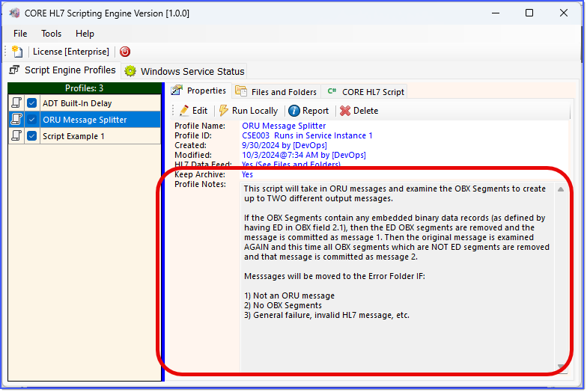Click script icon beside ORU Message Splitter

pyautogui.click(x=16, y=120)
